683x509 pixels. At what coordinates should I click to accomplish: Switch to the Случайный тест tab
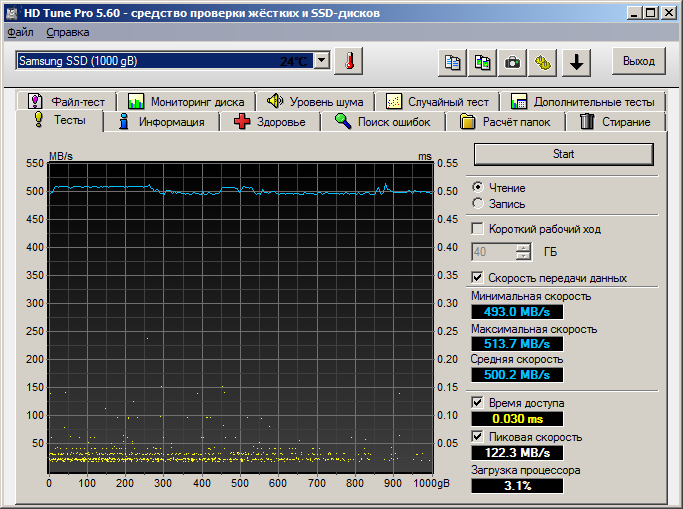click(438, 101)
